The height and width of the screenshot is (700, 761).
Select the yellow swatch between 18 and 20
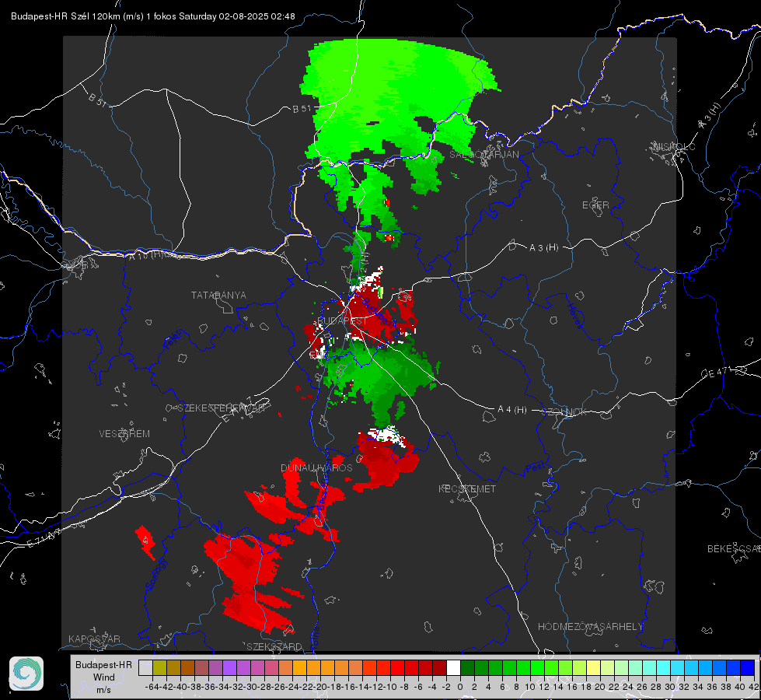pos(593,668)
